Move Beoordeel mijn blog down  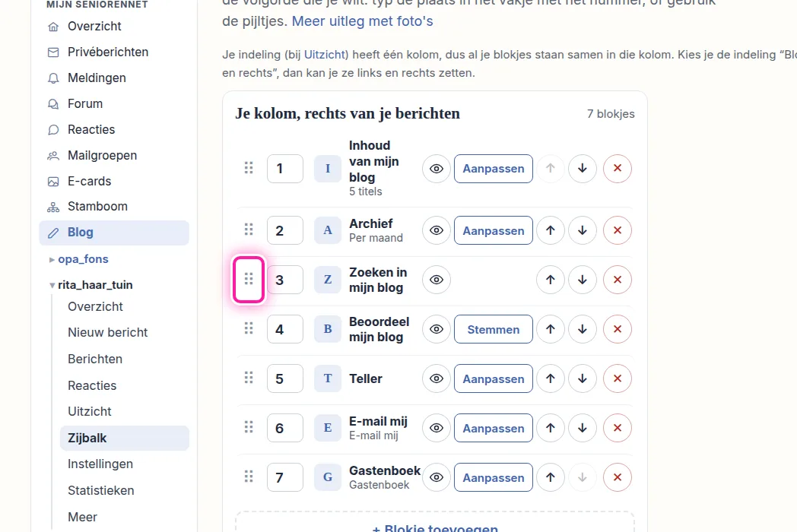pyautogui.click(x=583, y=329)
